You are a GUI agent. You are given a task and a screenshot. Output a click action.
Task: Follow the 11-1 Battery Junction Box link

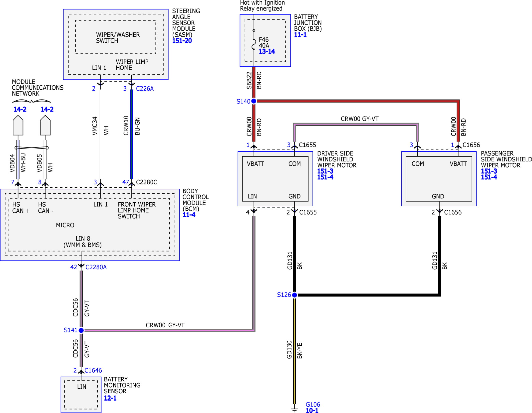pyautogui.click(x=300, y=35)
